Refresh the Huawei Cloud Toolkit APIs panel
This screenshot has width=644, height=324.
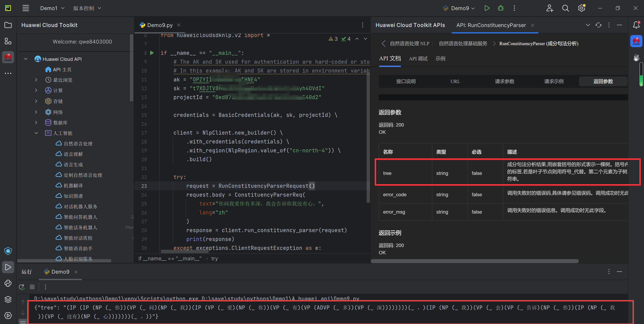point(598,25)
